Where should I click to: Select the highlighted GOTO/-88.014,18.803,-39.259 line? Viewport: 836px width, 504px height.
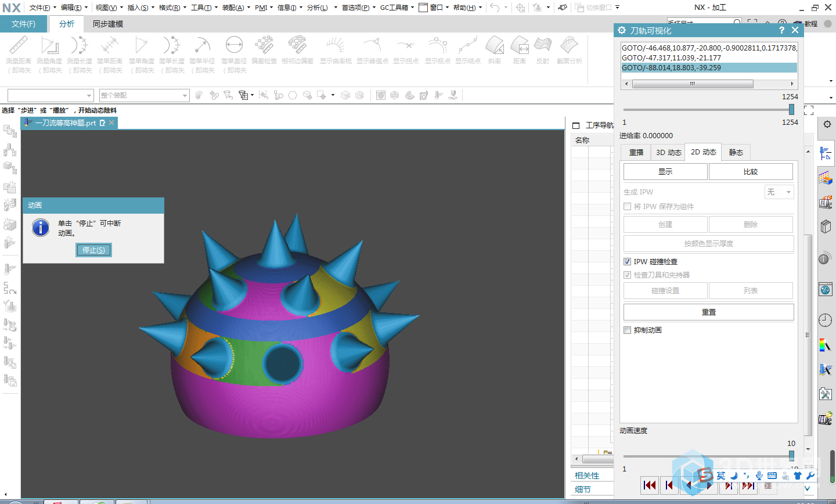(x=709, y=67)
